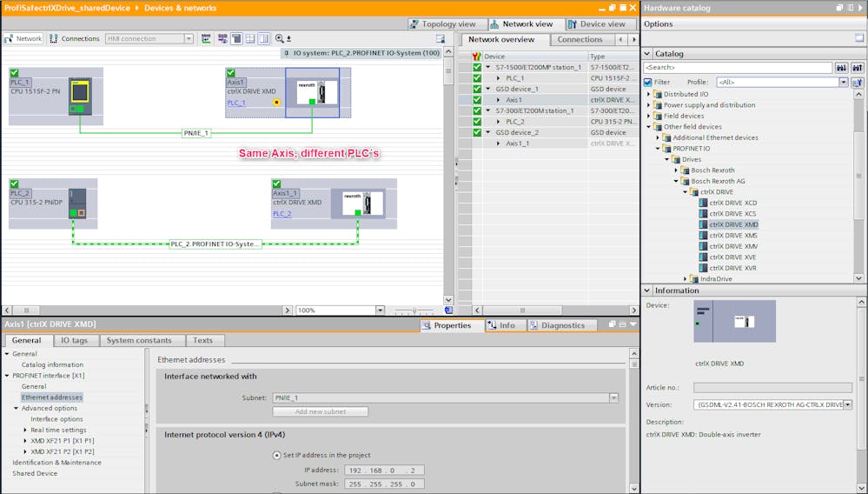Follow the PLC_2 link on Axis1_1
This screenshot has height=494, width=868.
tap(282, 213)
